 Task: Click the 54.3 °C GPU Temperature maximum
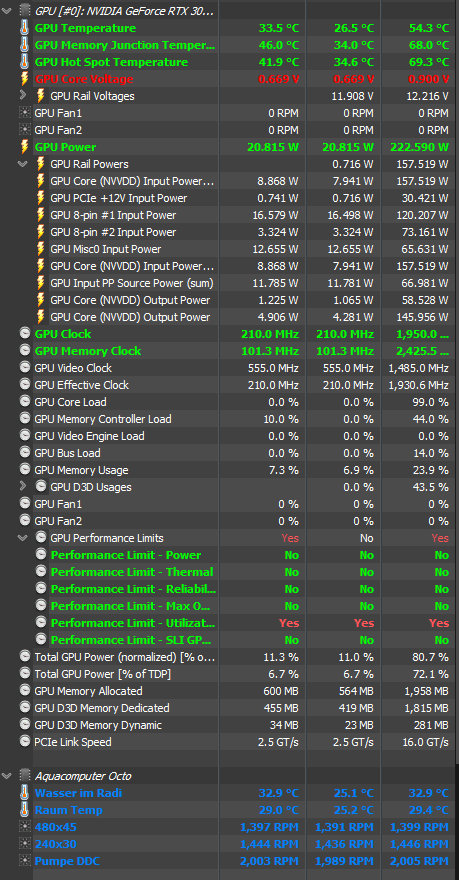[428, 28]
